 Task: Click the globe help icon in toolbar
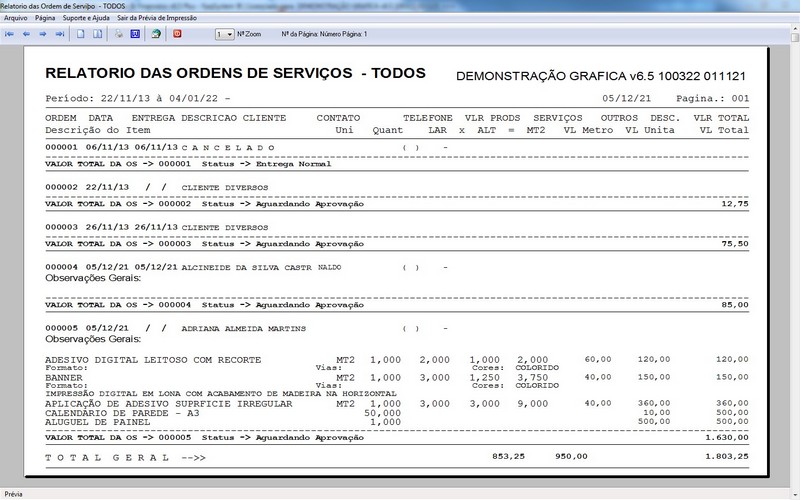[156, 34]
